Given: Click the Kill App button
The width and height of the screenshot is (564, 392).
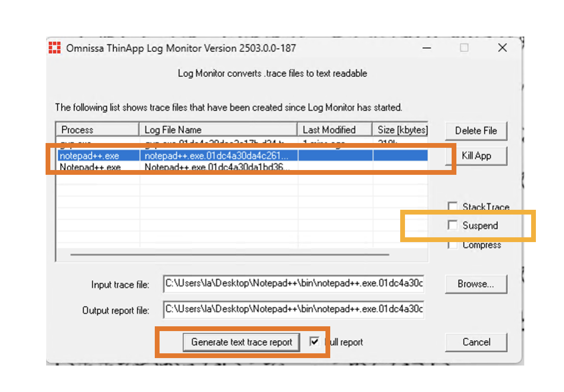Looking at the screenshot, I should click(475, 155).
